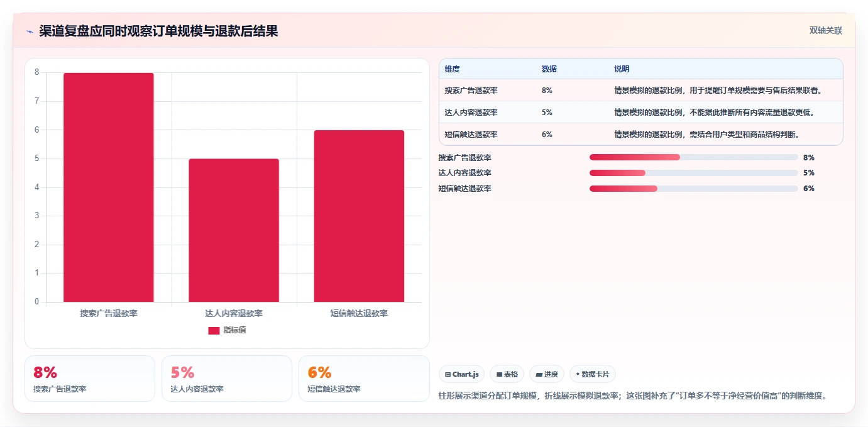The image size is (868, 427).
Task: Click the 数据卡片 tag chip
Action: [592, 374]
